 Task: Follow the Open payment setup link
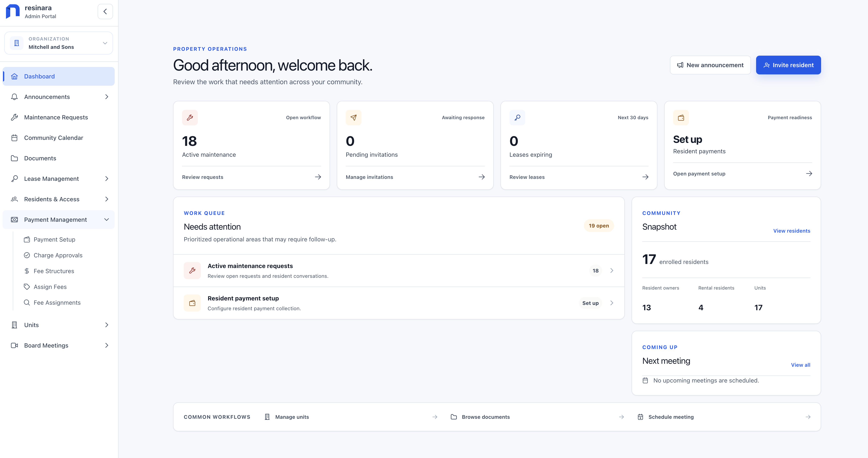point(699,174)
